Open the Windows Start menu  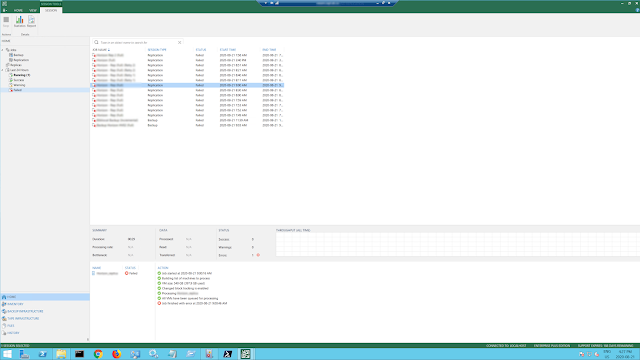tap(7, 354)
